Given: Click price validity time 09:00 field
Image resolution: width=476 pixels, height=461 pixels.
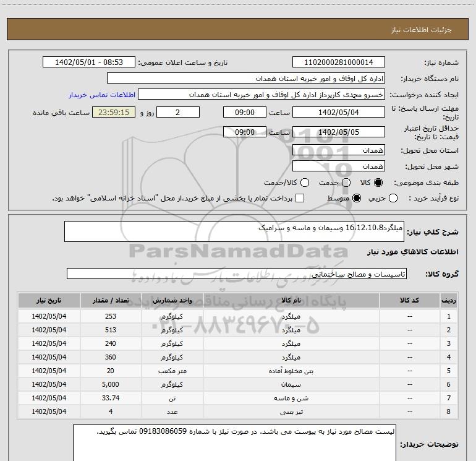Looking at the screenshot, I should coord(245,132).
